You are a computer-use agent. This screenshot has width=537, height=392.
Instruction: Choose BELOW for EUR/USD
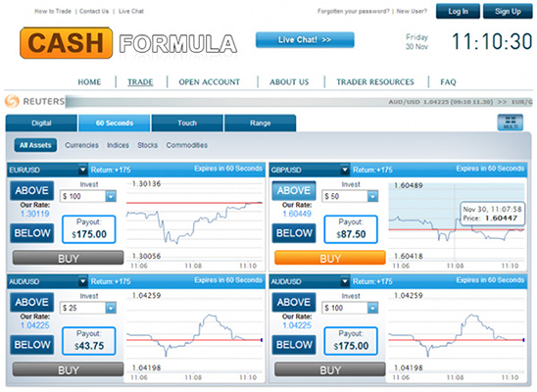32,233
